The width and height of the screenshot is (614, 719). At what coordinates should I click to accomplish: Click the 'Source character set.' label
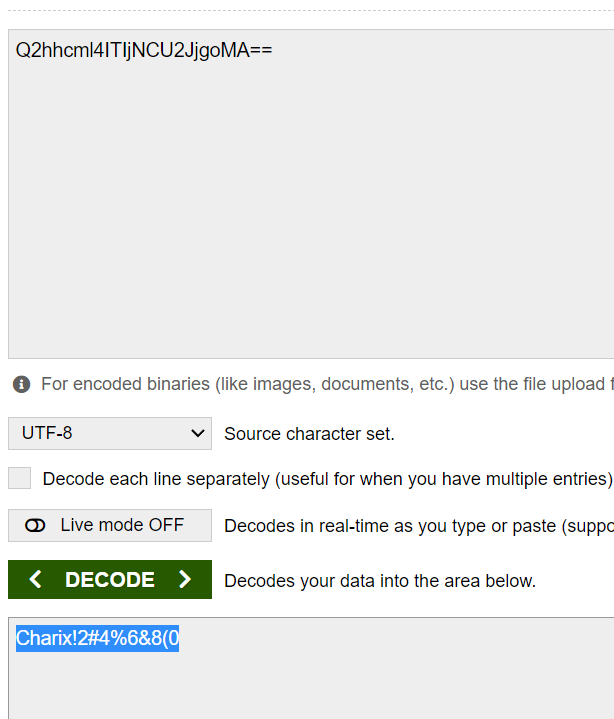pyautogui.click(x=309, y=434)
